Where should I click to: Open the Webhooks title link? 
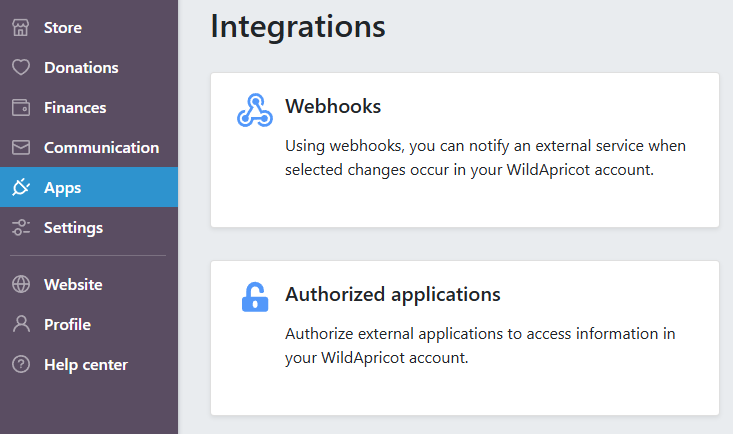pos(333,106)
